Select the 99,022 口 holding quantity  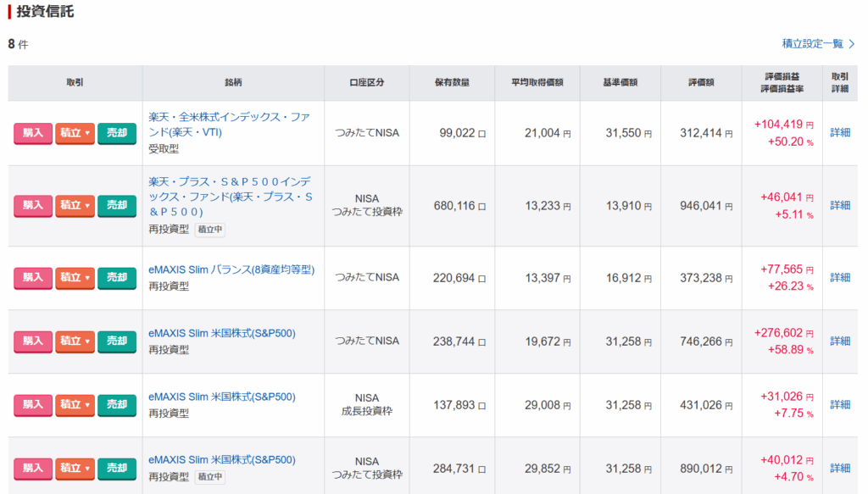point(462,133)
